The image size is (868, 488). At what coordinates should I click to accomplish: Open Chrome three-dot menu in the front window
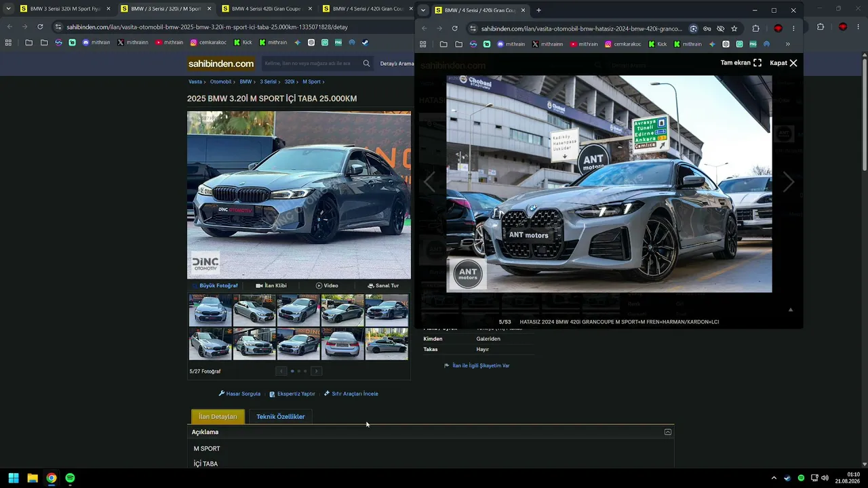[793, 28]
